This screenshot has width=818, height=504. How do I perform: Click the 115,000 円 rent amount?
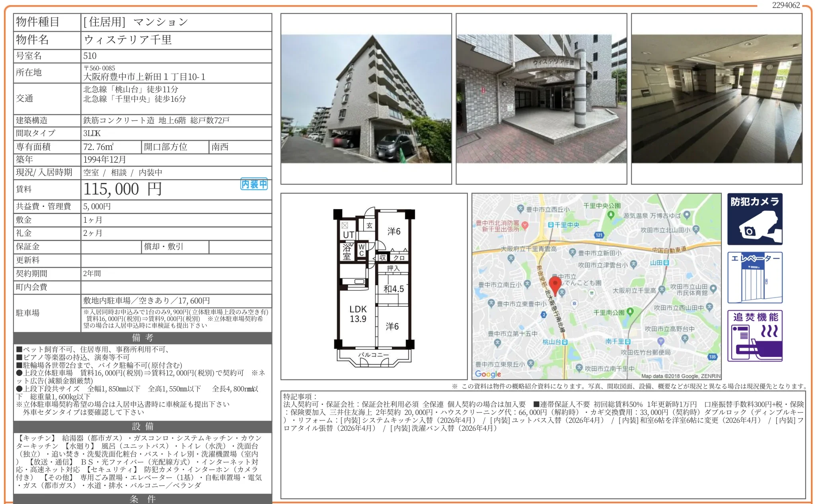(x=123, y=189)
